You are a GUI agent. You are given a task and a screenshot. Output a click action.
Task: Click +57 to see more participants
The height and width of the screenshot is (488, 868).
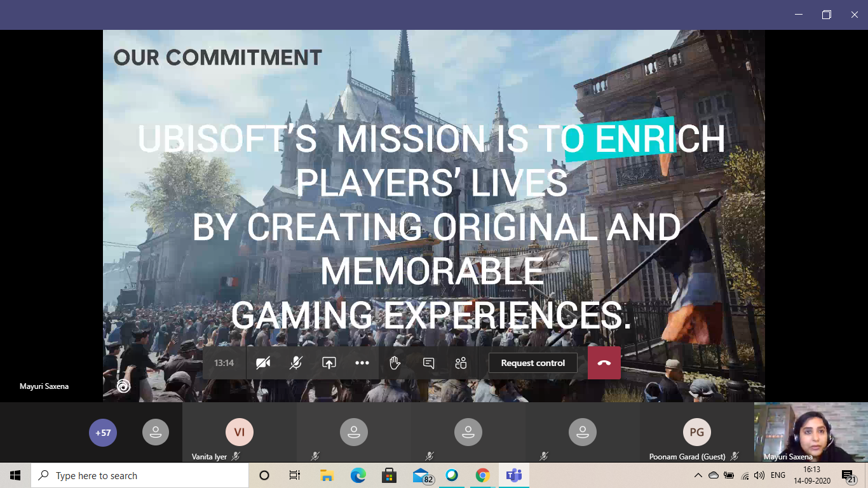pyautogui.click(x=102, y=432)
